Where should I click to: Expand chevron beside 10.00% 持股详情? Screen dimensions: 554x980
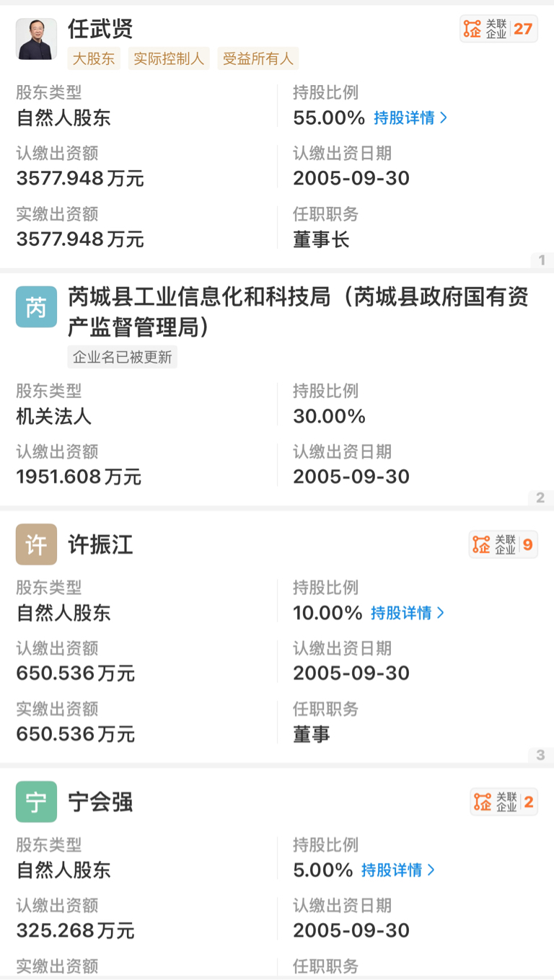point(441,613)
